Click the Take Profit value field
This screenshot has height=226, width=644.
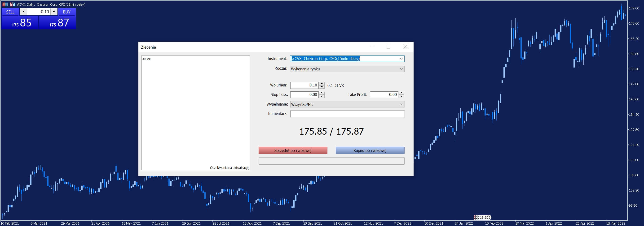point(384,94)
